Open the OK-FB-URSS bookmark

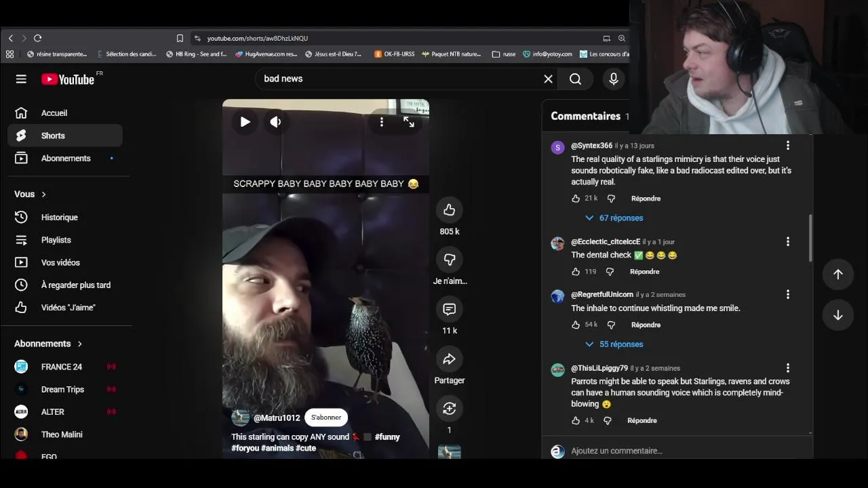pyautogui.click(x=395, y=54)
